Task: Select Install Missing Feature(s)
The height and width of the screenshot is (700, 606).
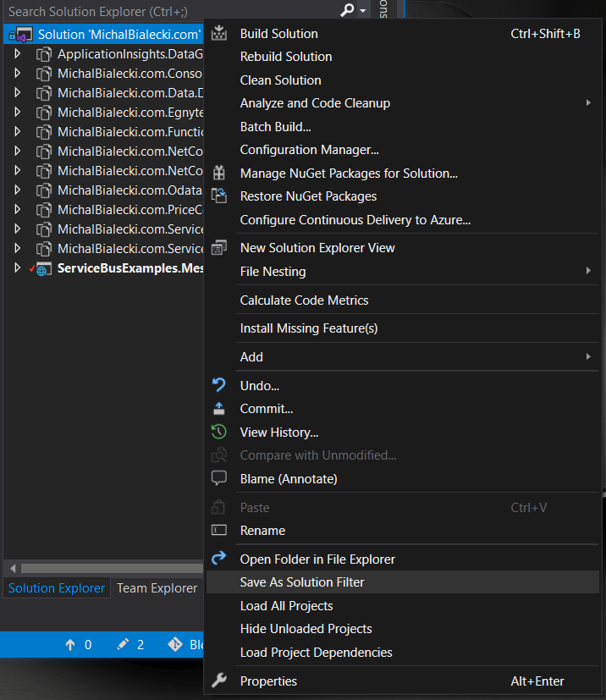Action: click(403, 328)
